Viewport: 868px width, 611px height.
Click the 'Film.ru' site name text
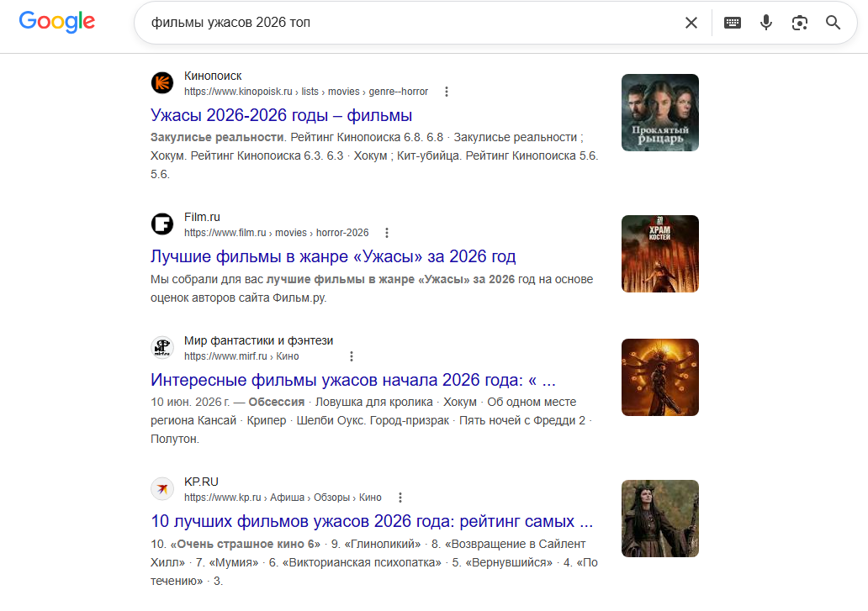coord(202,217)
